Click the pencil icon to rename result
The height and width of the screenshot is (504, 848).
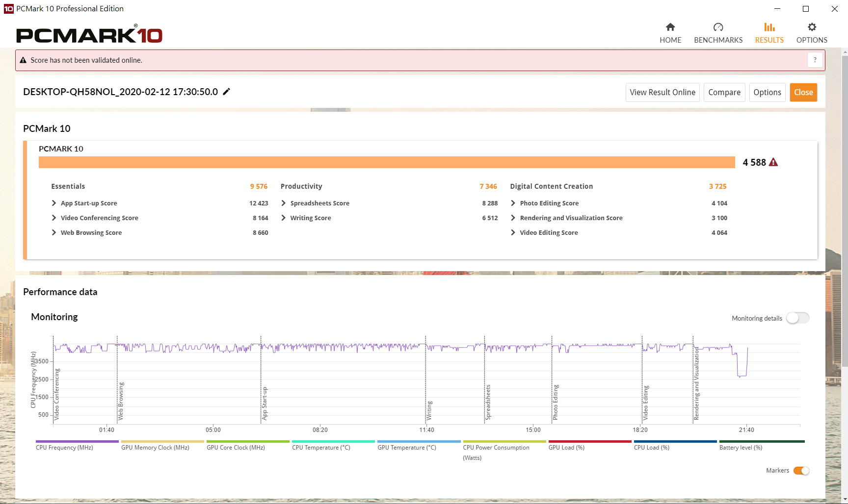click(x=226, y=92)
